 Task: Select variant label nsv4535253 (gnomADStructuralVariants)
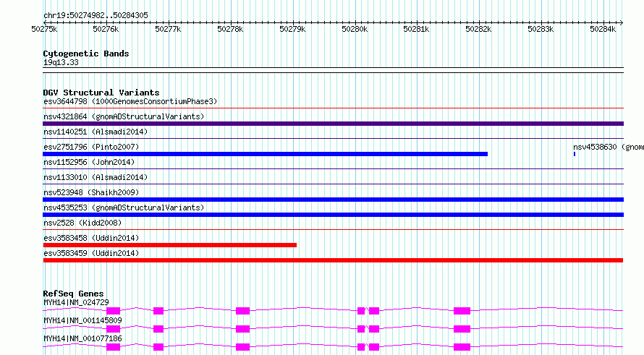124,208
